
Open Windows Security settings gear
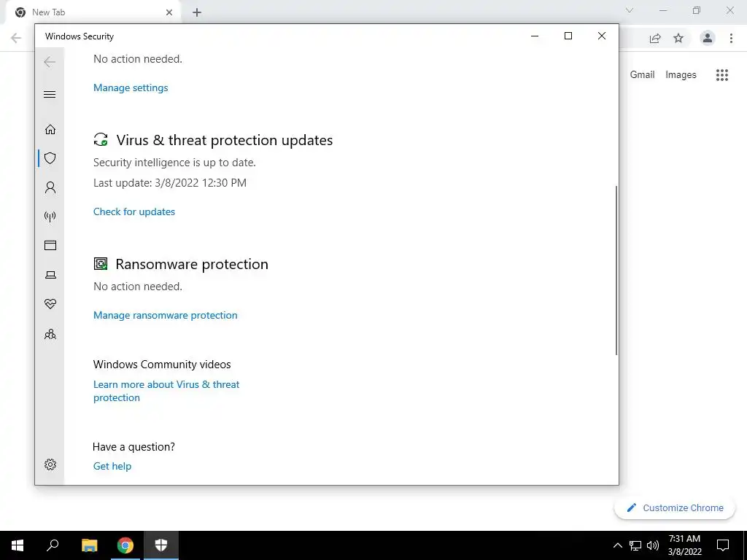(50, 464)
